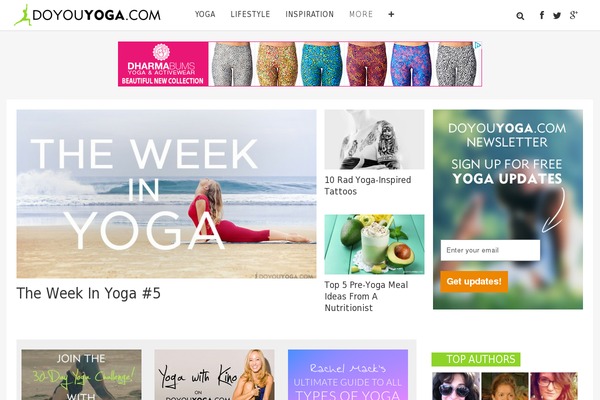The image size is (600, 400).
Task: Click the DOYOUYOGA.COM logo
Action: click(87, 15)
